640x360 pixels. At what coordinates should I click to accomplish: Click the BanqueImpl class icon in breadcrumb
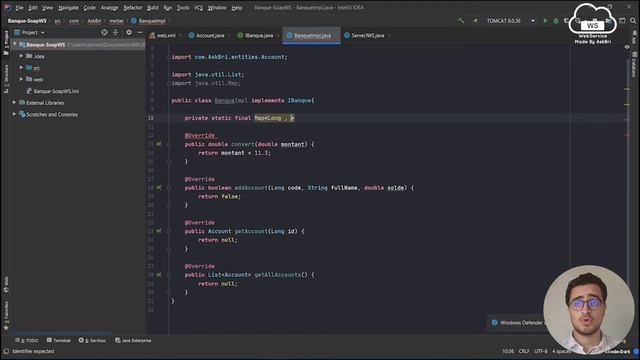click(133, 21)
